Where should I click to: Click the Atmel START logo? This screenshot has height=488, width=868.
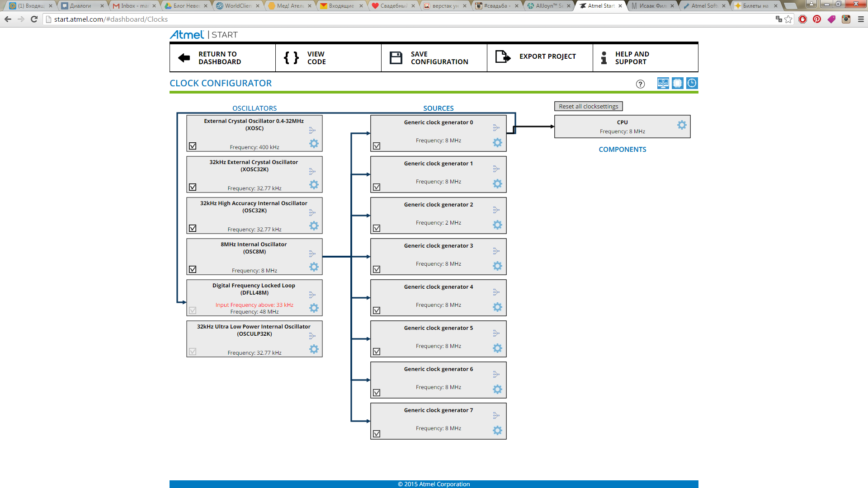203,35
